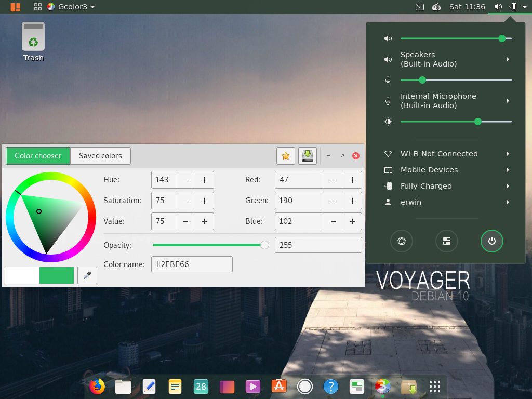Decrease the Red value
Screen dimensions: 532x399
[334, 180]
